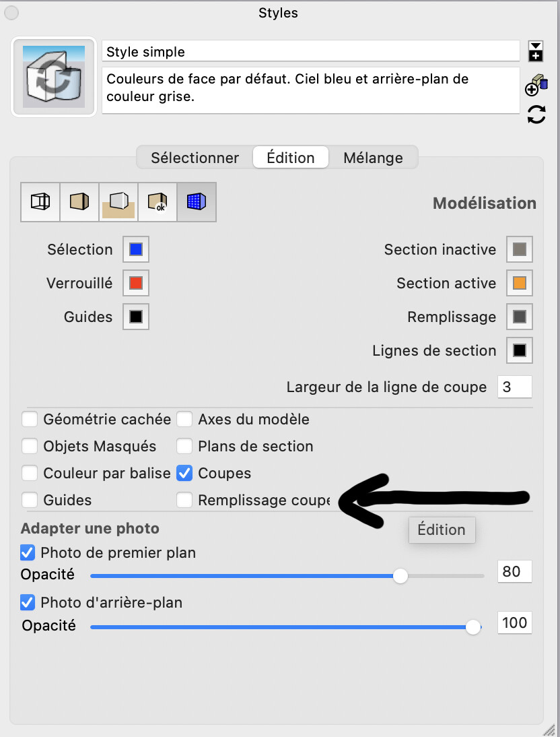The image size is (560, 737).
Task: Show the secondary selection pane icon
Action: coord(536,51)
